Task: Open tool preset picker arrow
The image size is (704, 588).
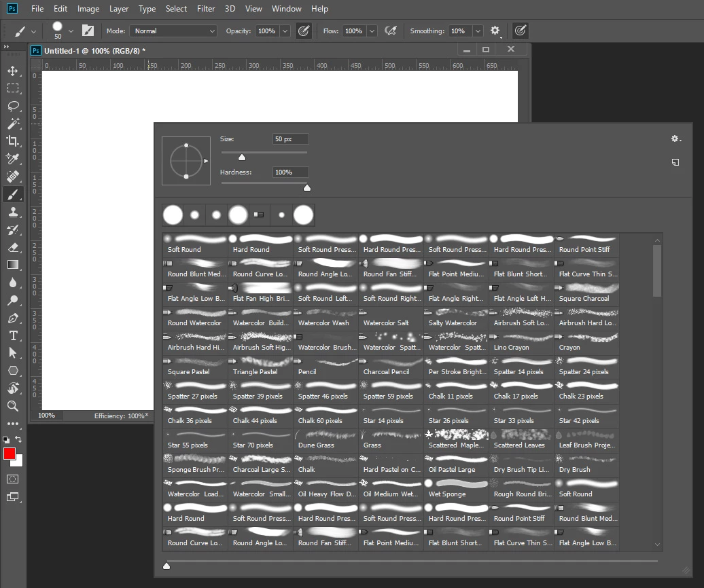Action: [x=33, y=31]
